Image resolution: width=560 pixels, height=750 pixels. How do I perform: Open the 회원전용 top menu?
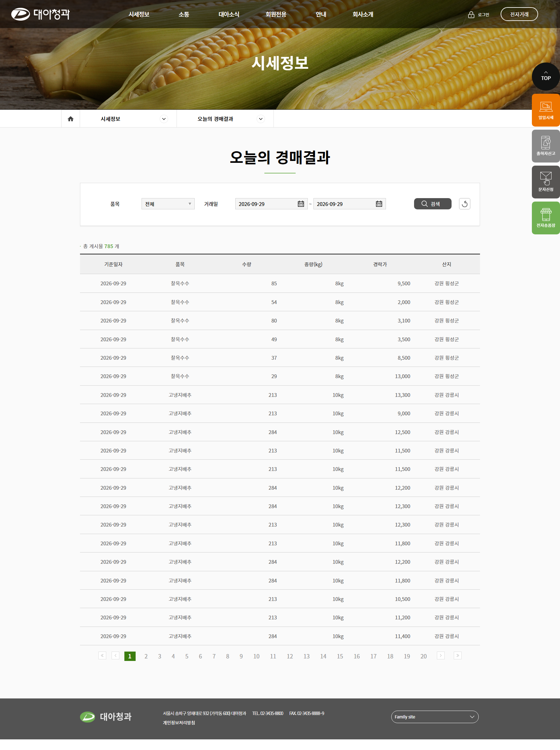[x=276, y=14]
